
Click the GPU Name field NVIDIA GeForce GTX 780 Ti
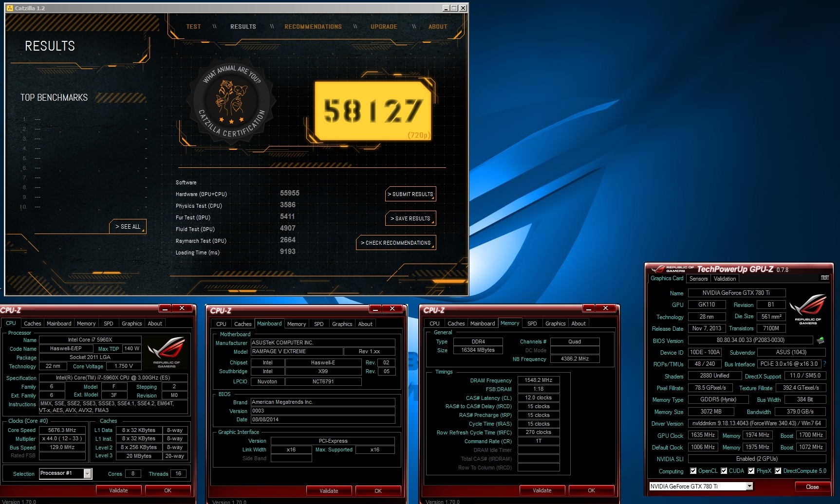[736, 293]
